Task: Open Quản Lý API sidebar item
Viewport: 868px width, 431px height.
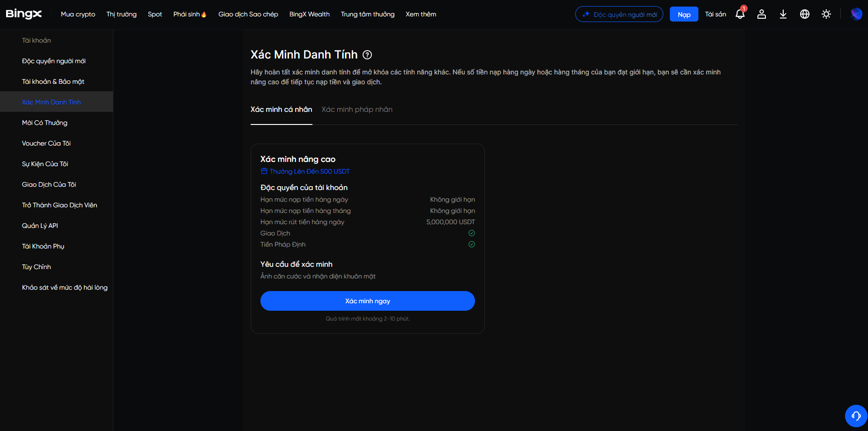Action: pos(40,226)
